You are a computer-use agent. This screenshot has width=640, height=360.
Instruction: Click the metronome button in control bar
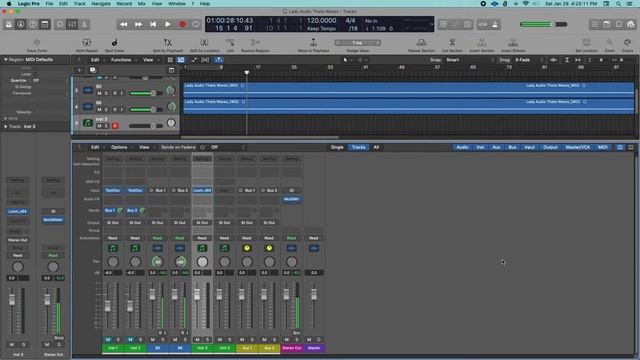495,24
